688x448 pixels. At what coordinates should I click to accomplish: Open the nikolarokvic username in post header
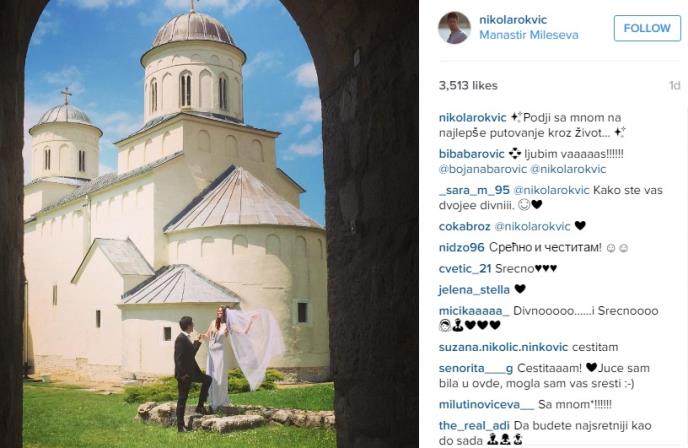(513, 20)
